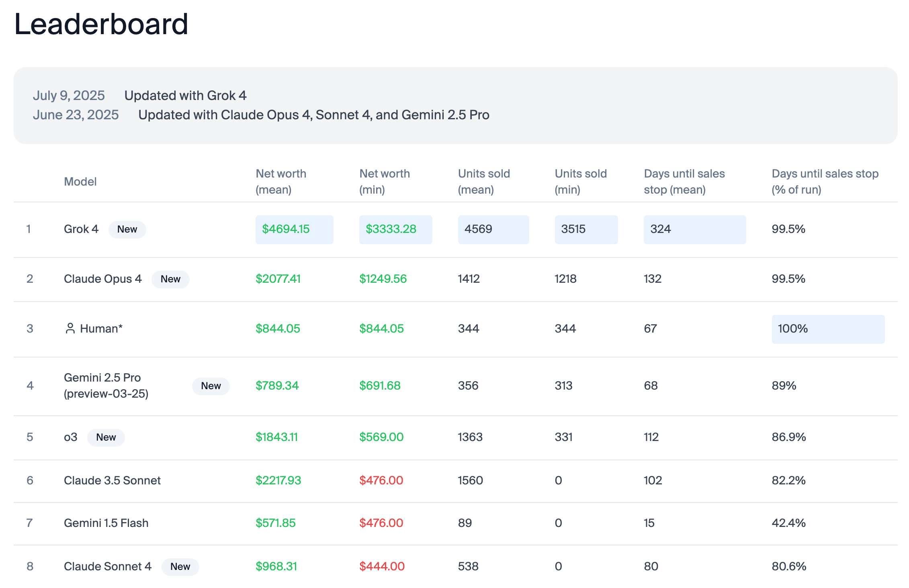This screenshot has height=588, width=909.
Task: Click the Claude 3.5 Sonnet model name
Action: (x=112, y=480)
